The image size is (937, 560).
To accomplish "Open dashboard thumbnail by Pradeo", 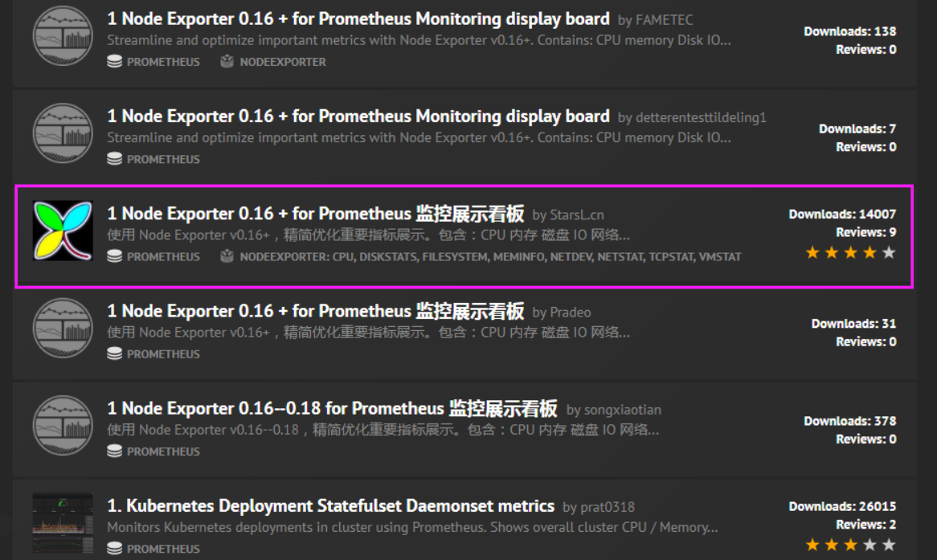I will (63, 328).
